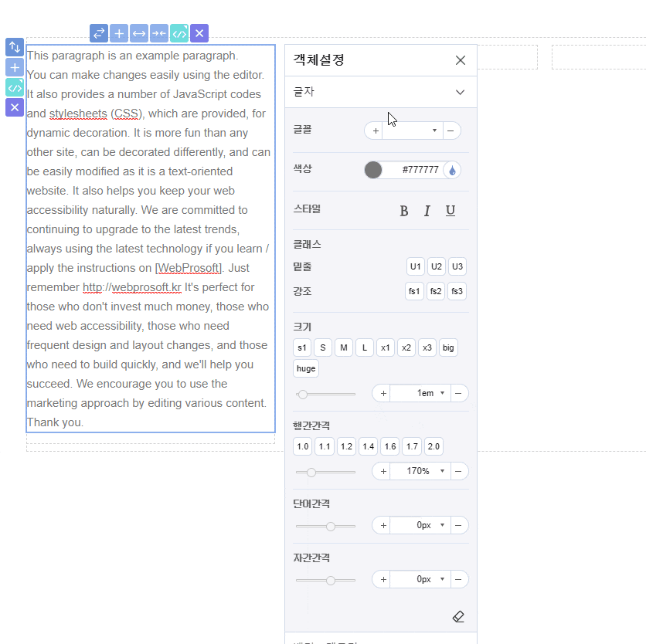This screenshot has height=644, width=646.
Task: Delete block using left toolbar X icon
Action: 15,107
